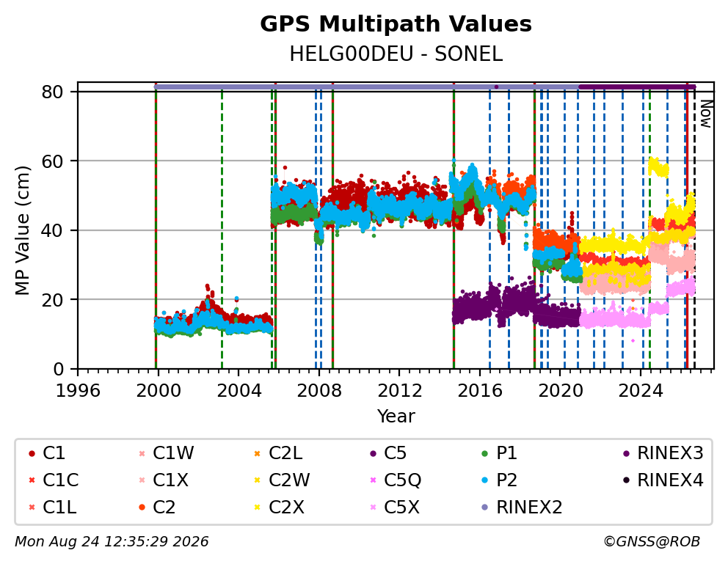This screenshot has height=564, width=728.
Task: Click the C1W legend label
Action: click(x=174, y=453)
